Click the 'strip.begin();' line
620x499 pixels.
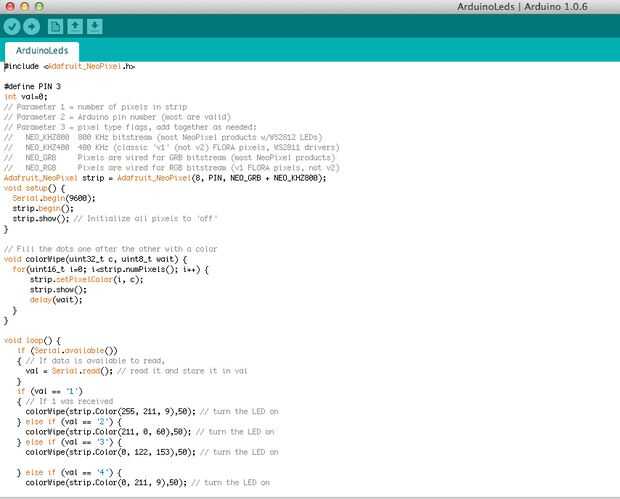43,208
